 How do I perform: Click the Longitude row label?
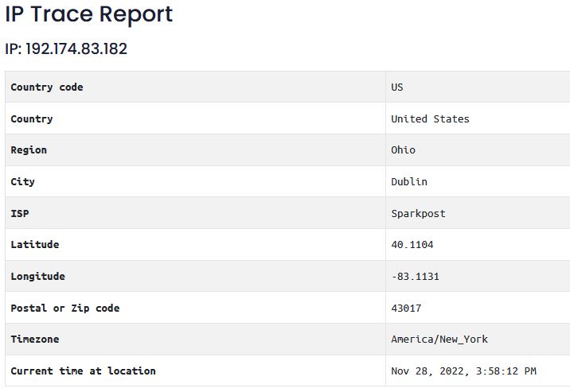tap(37, 277)
